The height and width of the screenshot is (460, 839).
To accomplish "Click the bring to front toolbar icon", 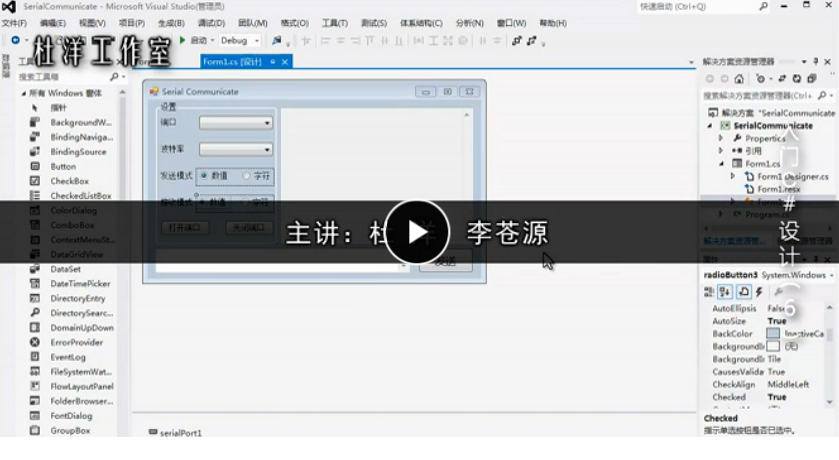I will click(x=516, y=41).
